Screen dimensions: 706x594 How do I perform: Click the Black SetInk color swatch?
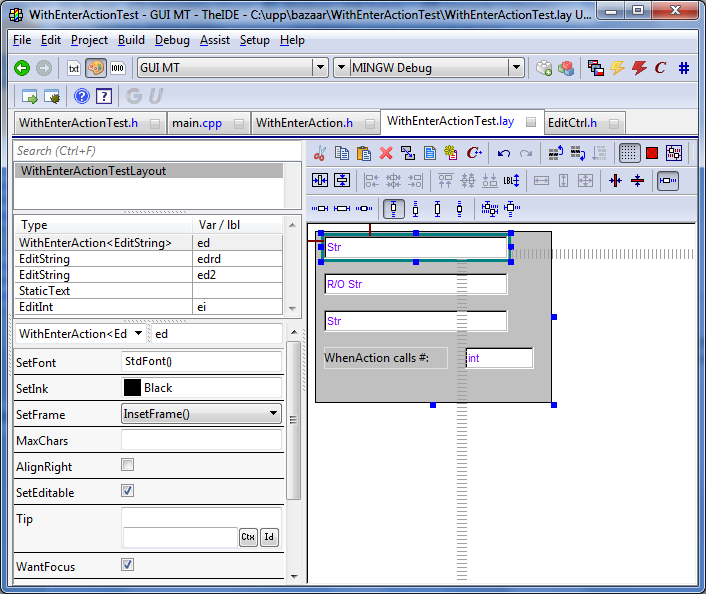(x=132, y=387)
